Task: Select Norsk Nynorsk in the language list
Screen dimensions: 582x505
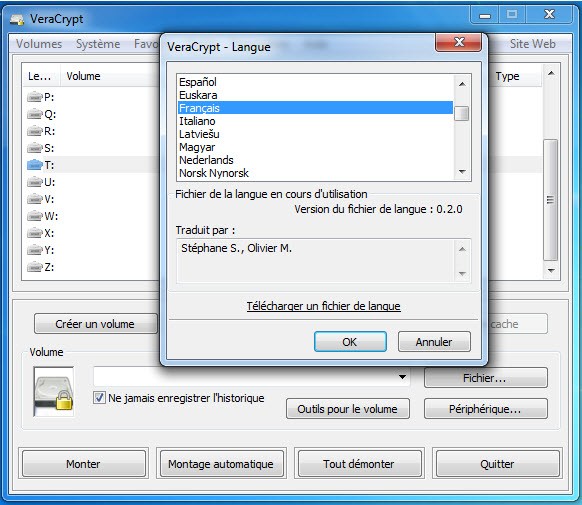Action: [x=315, y=173]
